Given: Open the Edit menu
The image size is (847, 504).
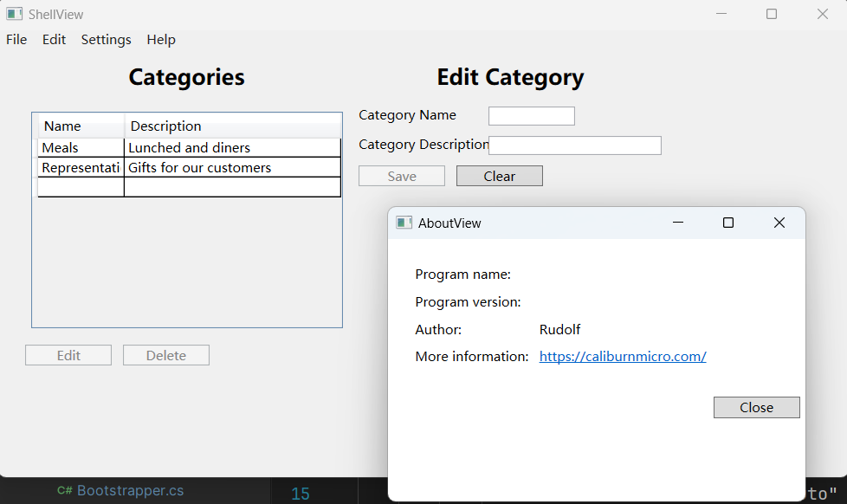Looking at the screenshot, I should pos(54,40).
